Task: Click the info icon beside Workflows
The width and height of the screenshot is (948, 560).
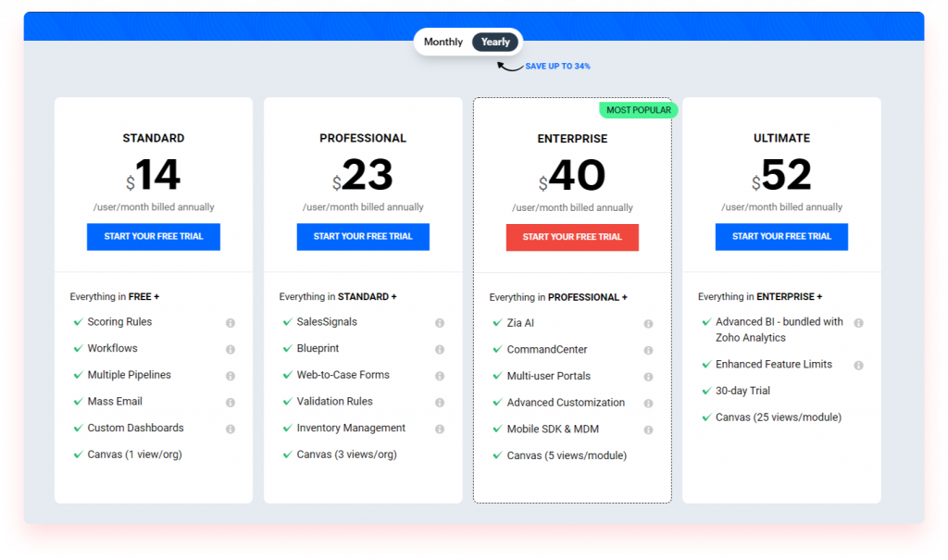Action: click(x=230, y=349)
